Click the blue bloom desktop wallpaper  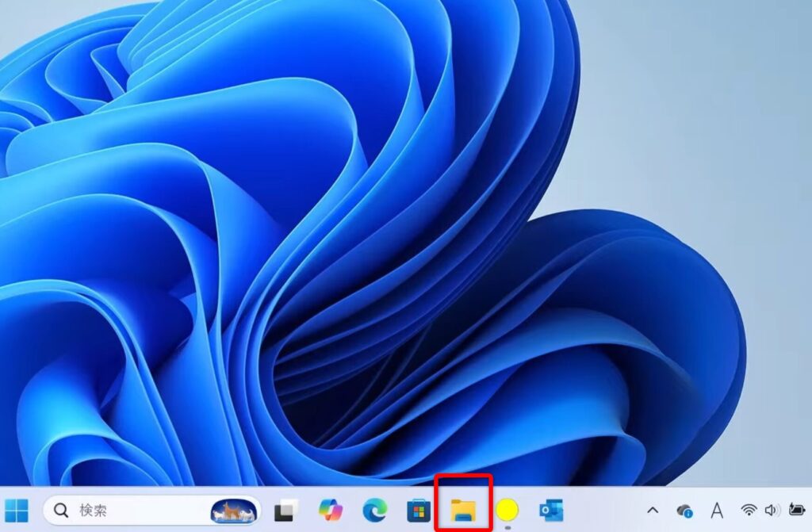317,238
